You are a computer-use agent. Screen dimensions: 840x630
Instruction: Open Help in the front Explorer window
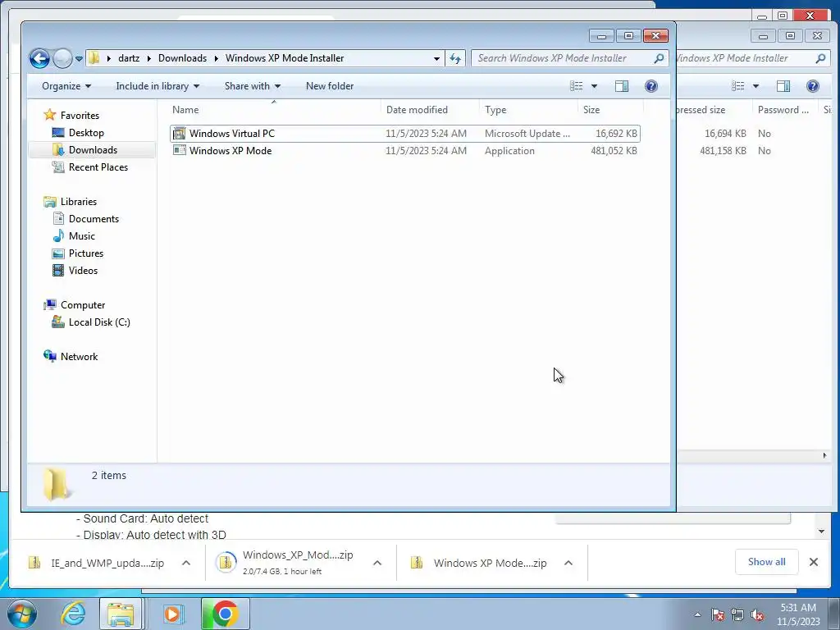[x=651, y=85]
